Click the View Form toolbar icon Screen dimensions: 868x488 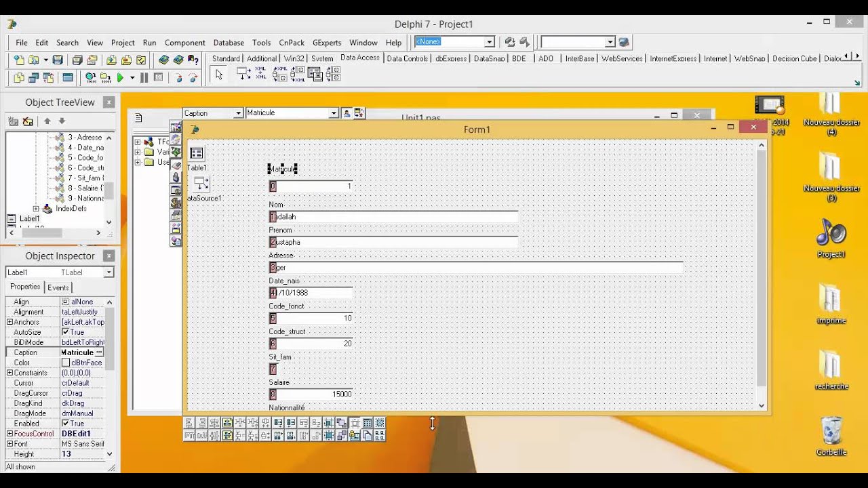[x=33, y=78]
